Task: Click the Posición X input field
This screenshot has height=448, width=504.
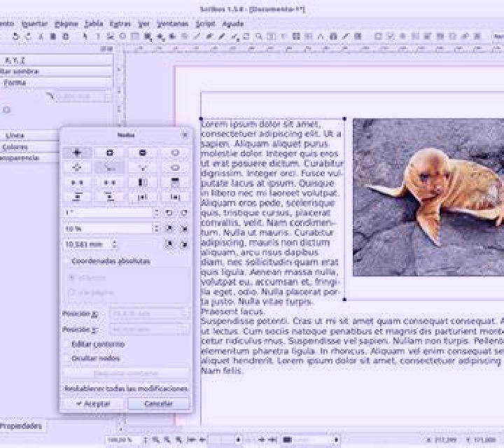Action: (x=149, y=314)
